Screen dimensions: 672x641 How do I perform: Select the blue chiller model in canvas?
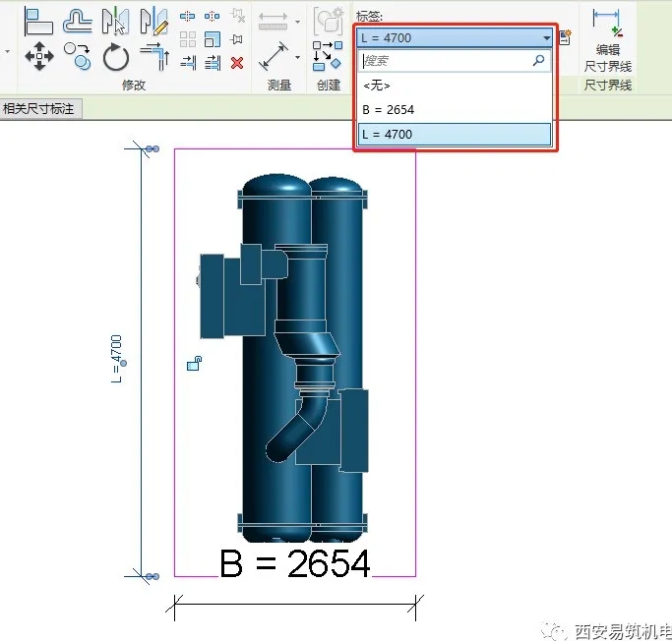[282, 358]
